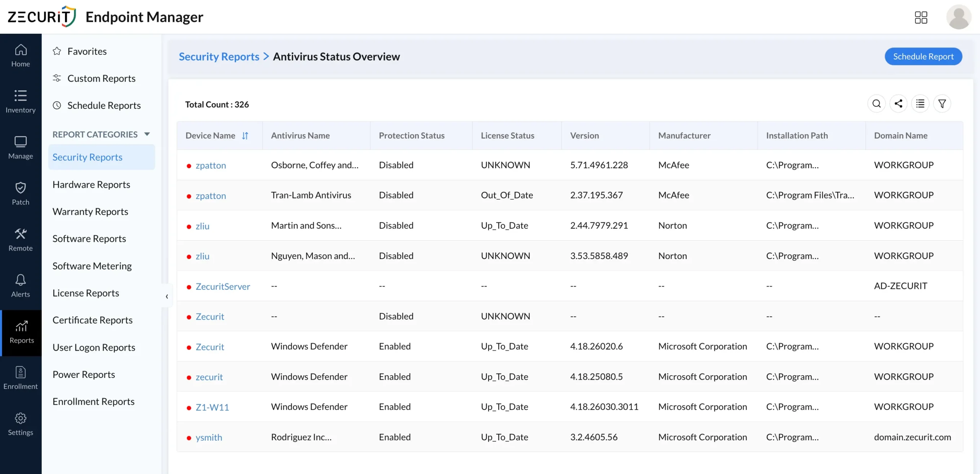Open User Logon Reports category

(94, 347)
